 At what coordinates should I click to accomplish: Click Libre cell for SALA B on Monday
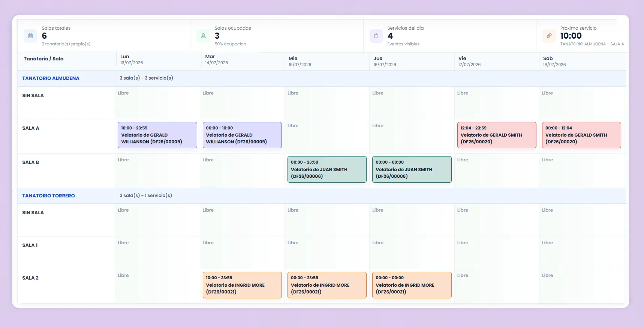(157, 171)
